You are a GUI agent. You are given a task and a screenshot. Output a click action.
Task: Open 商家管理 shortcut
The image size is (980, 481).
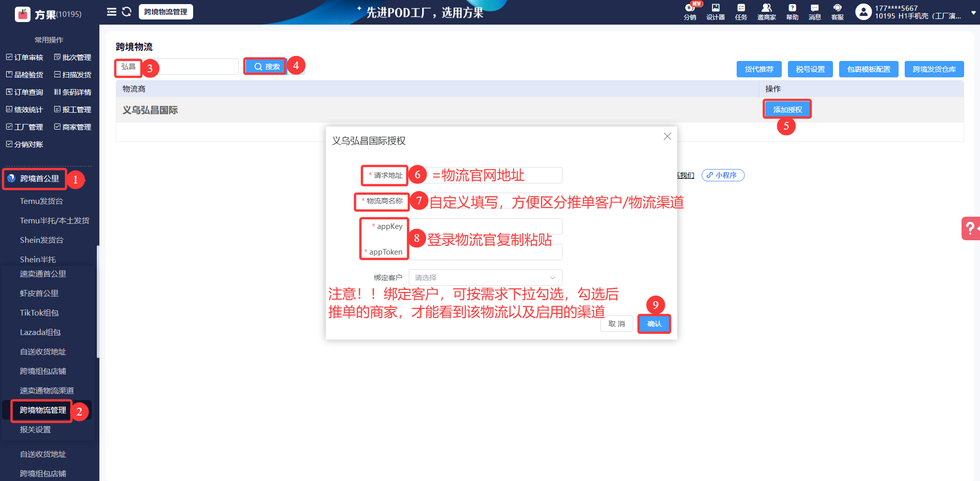(x=73, y=127)
